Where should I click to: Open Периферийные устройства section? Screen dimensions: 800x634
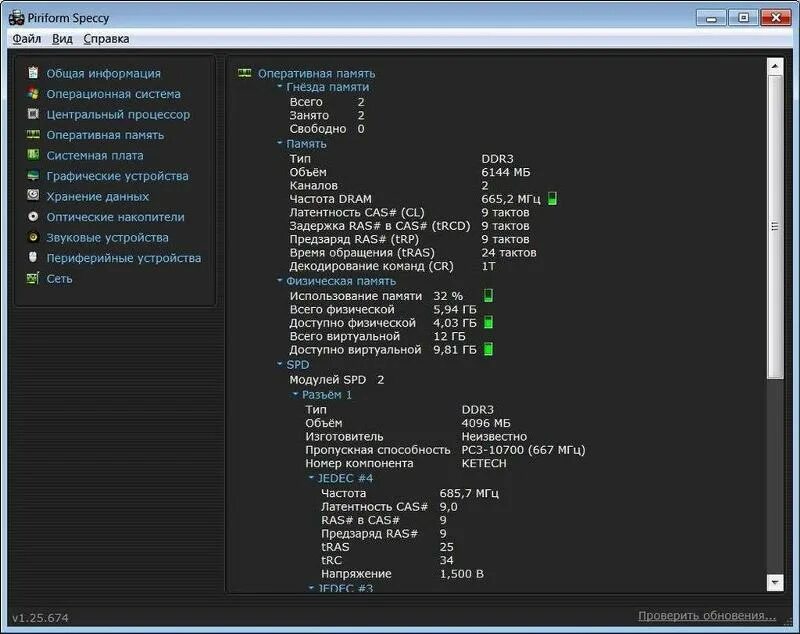click(123, 258)
